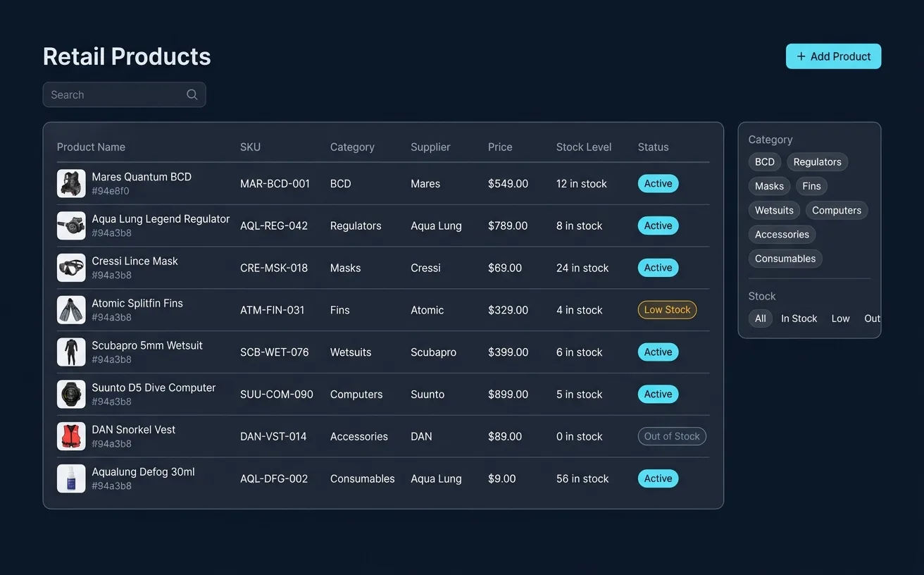The image size is (924, 575).
Task: Select SKU AQL-REG-042
Action: click(274, 226)
